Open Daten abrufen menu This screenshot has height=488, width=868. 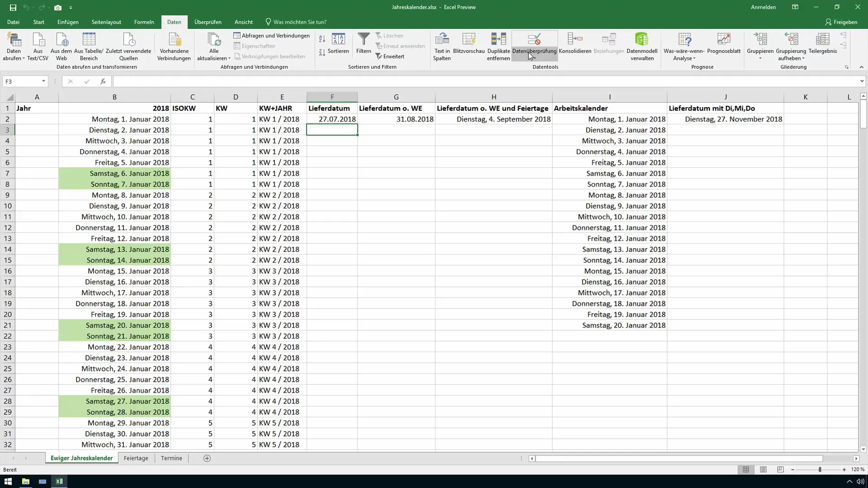(x=14, y=47)
